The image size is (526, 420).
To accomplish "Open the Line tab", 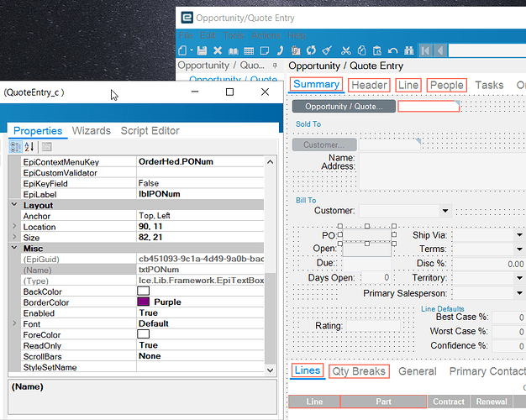I will coord(408,85).
